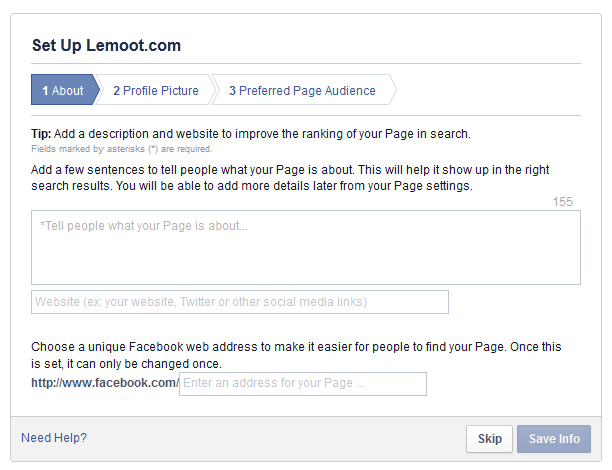Image resolution: width=612 pixels, height=470 pixels.
Task: Click the Skip button
Action: tap(489, 439)
